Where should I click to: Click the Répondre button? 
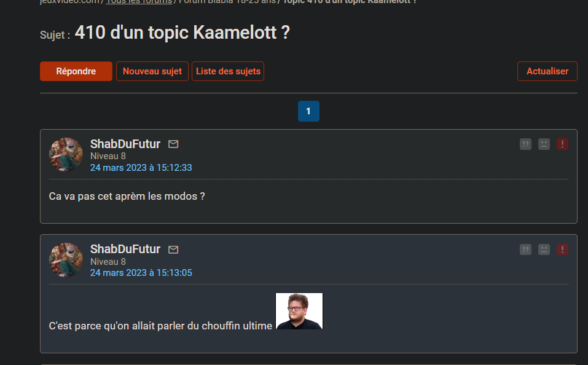pos(76,71)
